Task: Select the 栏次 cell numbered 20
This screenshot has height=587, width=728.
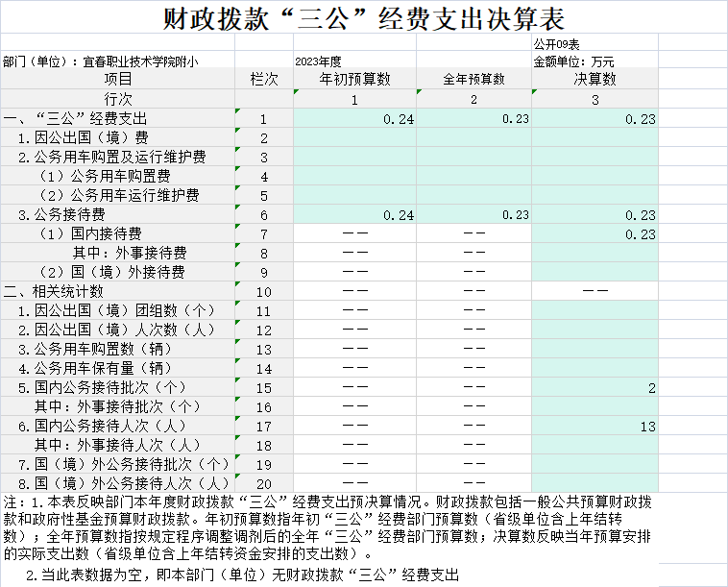Action: pos(263,483)
